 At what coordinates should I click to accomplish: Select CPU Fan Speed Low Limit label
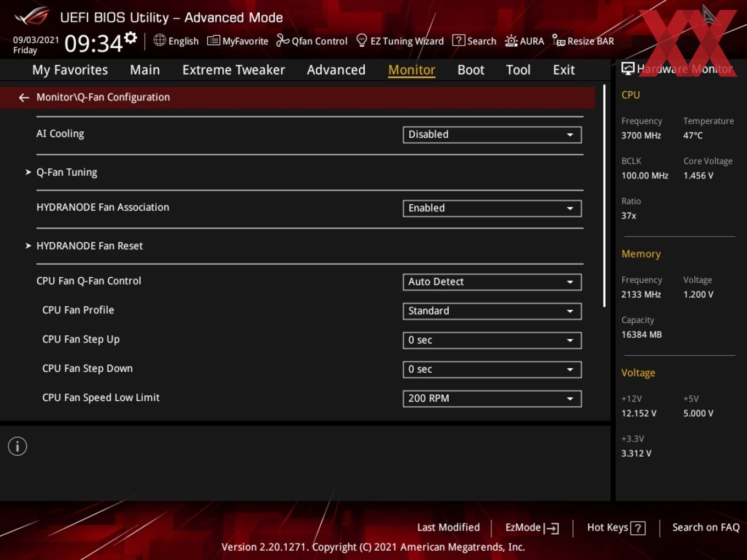(x=101, y=397)
